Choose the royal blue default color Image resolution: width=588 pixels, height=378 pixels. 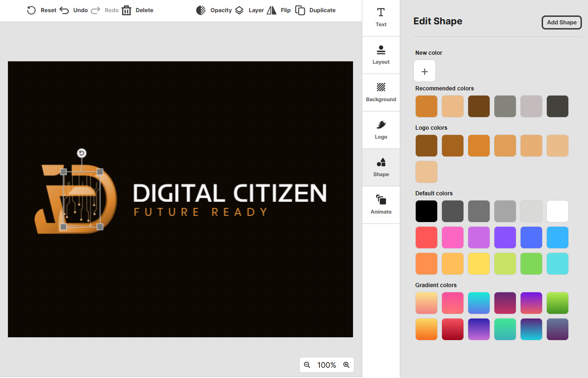(x=531, y=237)
